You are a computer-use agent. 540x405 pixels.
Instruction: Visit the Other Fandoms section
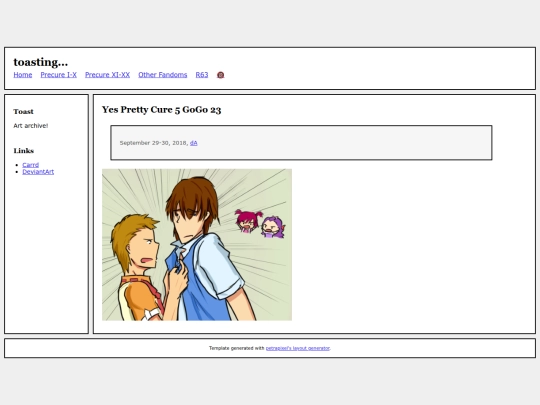(163, 75)
